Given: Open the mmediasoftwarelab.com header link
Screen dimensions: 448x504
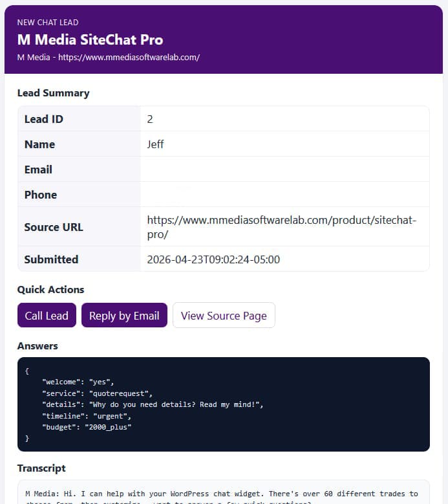Looking at the screenshot, I should pos(129,57).
